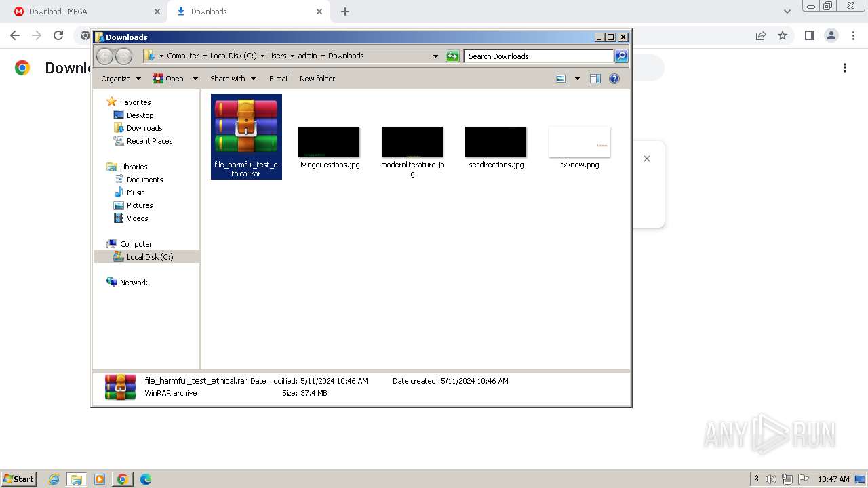Select Libraries in navigation pane
868x488 pixels.
click(134, 167)
